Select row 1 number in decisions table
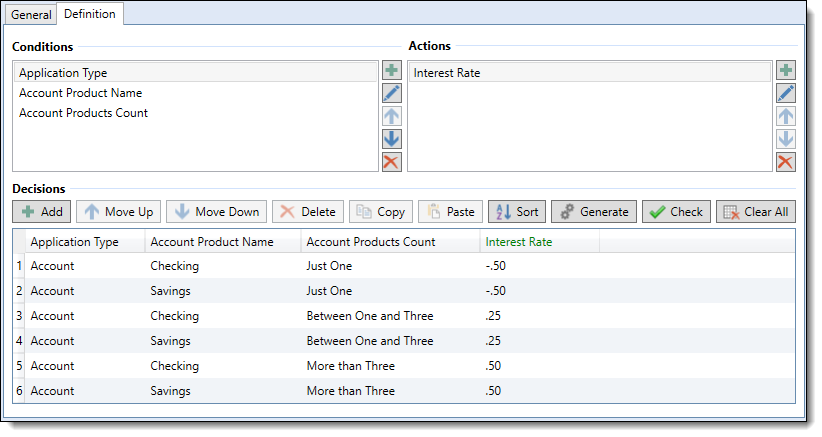 click(x=19, y=266)
